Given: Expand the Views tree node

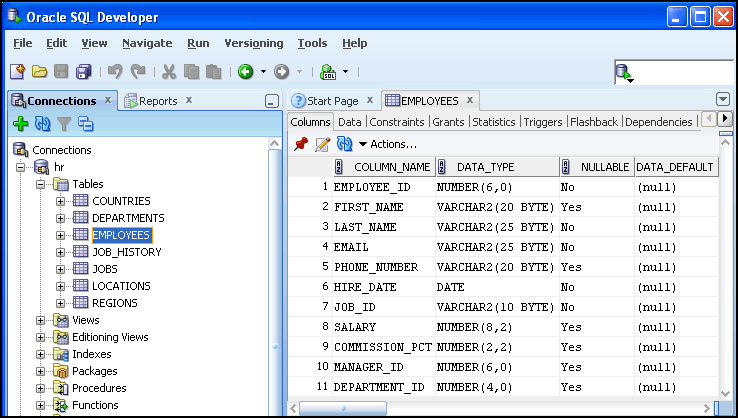Looking at the screenshot, I should [41, 320].
